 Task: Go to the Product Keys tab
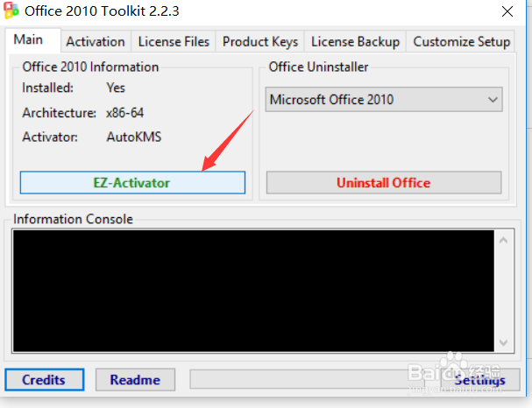260,42
